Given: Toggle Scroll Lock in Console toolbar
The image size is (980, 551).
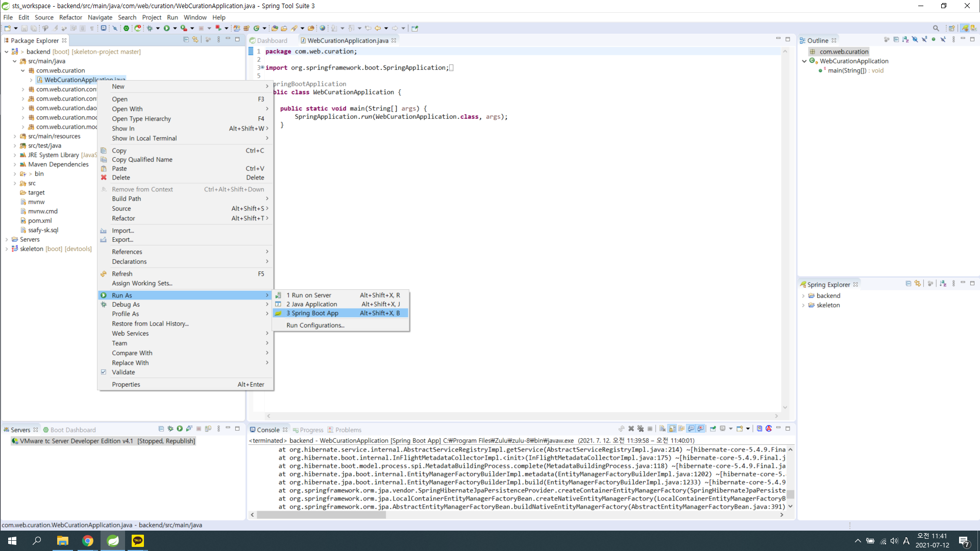Looking at the screenshot, I should point(672,429).
